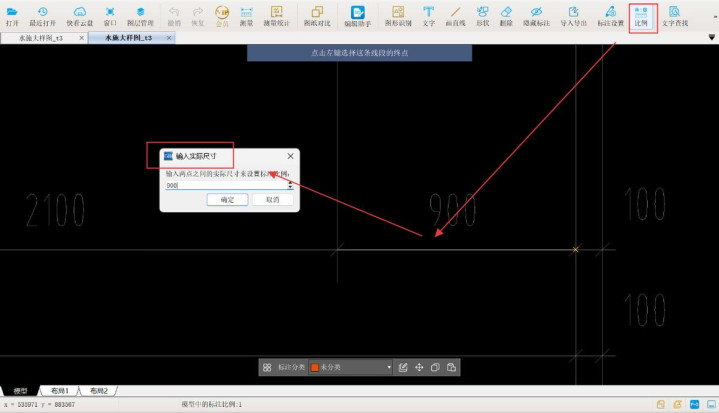Select the 测量 measure tool
The height and width of the screenshot is (413, 719).
245,15
